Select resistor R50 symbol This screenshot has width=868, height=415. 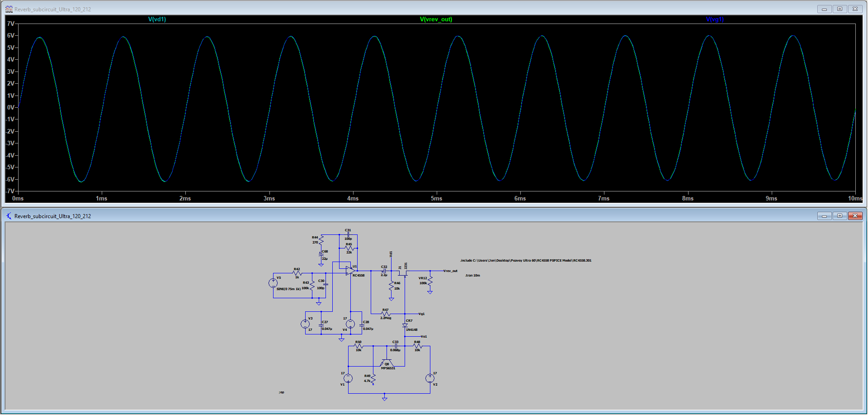[x=359, y=346]
